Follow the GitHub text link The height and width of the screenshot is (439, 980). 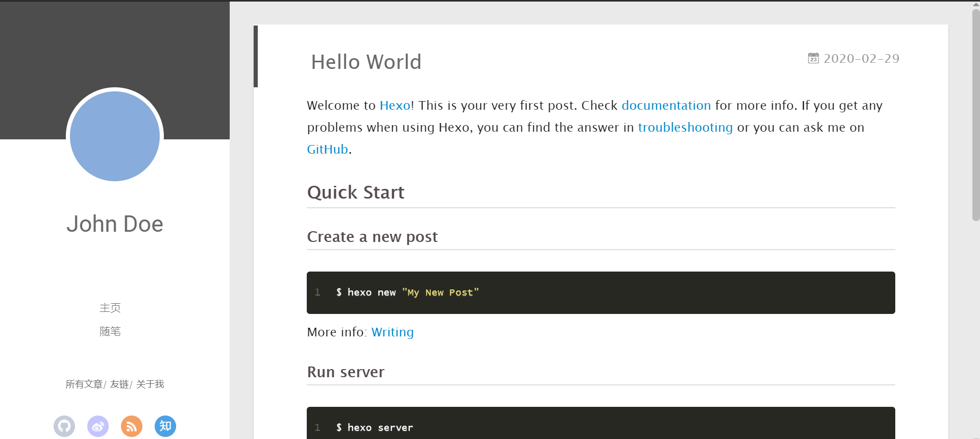(327, 150)
